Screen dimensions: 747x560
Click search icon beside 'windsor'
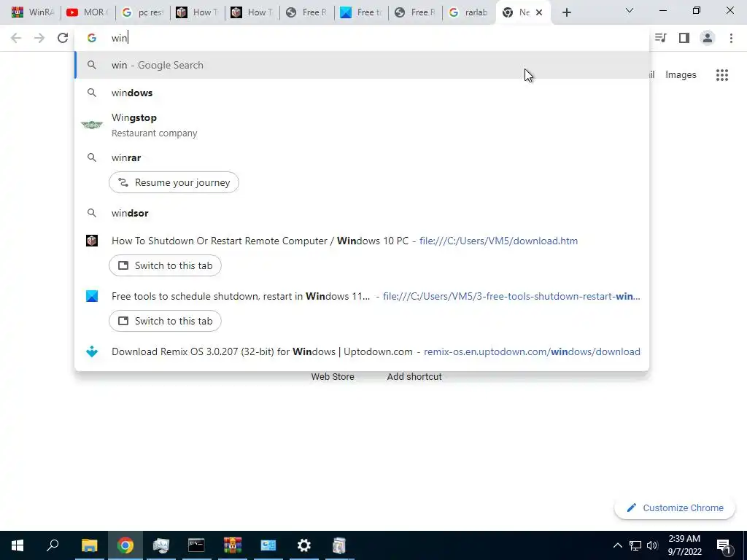[92, 213]
